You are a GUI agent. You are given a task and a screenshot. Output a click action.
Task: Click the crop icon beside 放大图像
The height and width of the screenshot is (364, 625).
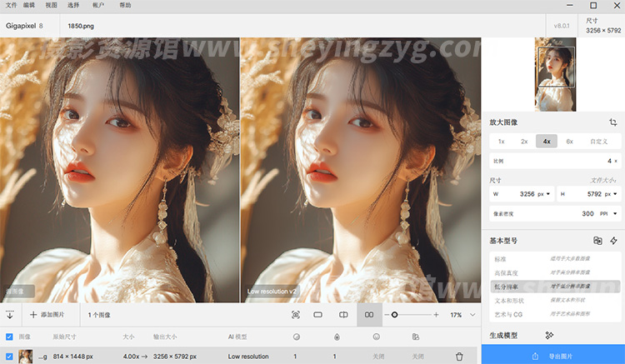pyautogui.click(x=612, y=122)
